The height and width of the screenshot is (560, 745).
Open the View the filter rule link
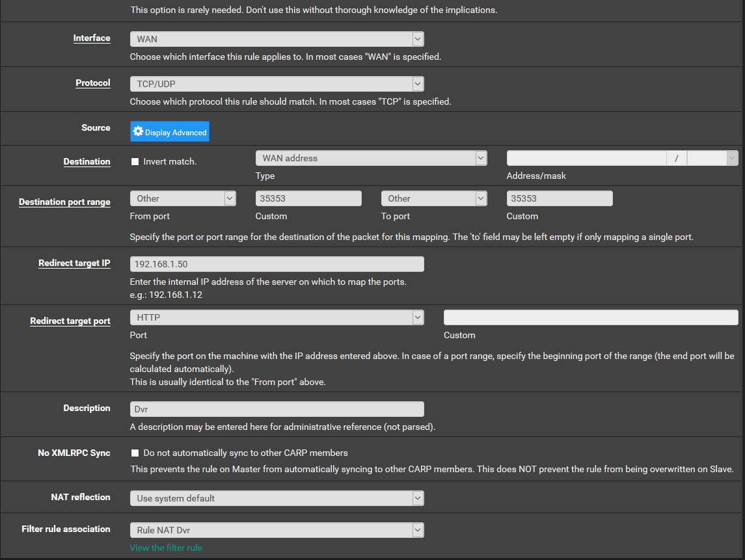coord(166,548)
